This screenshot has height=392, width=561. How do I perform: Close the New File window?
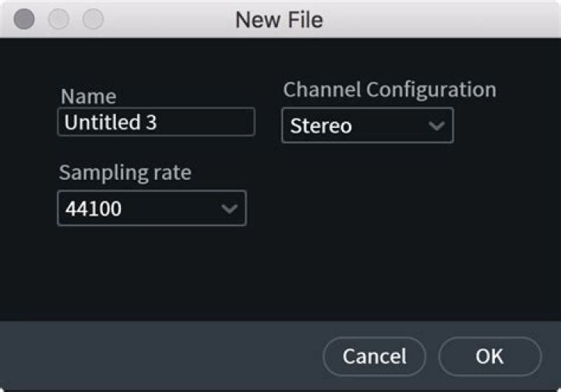coord(24,19)
